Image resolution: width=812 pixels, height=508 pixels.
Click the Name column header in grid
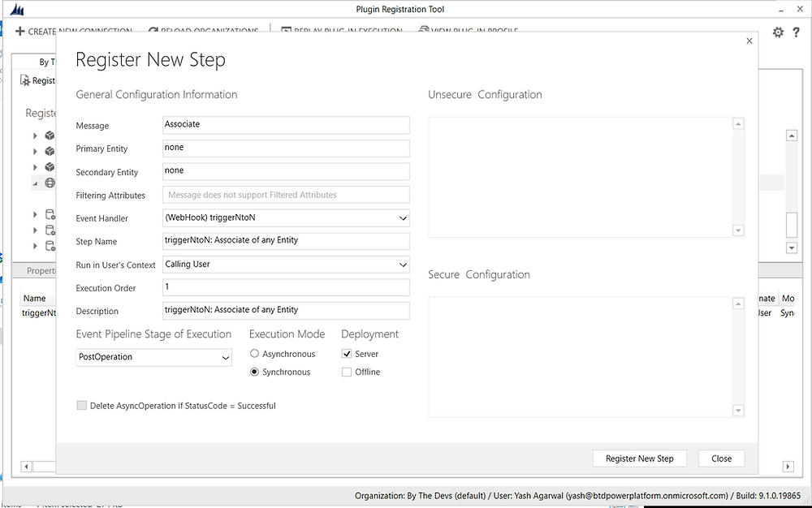[x=34, y=299]
